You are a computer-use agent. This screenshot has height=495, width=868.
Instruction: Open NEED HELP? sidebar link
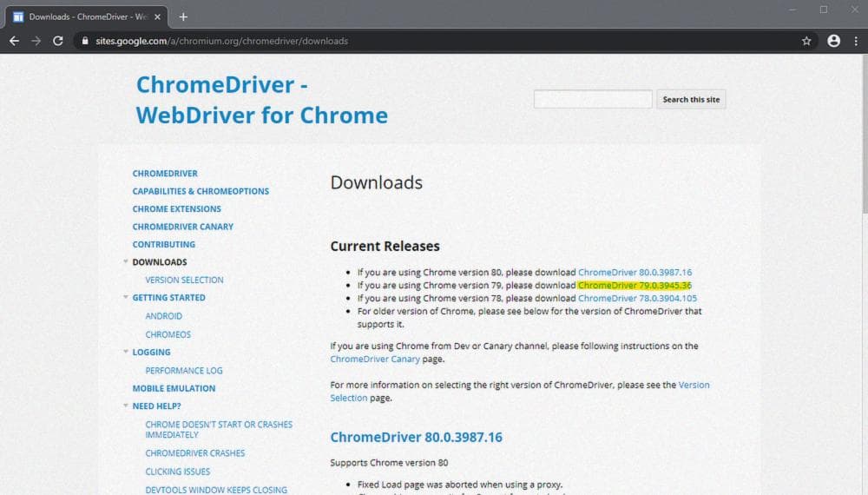click(156, 406)
